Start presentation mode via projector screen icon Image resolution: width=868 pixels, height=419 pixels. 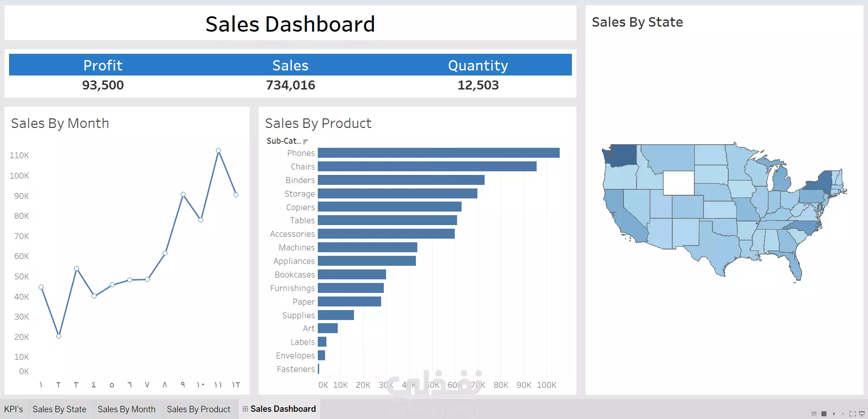tap(862, 414)
